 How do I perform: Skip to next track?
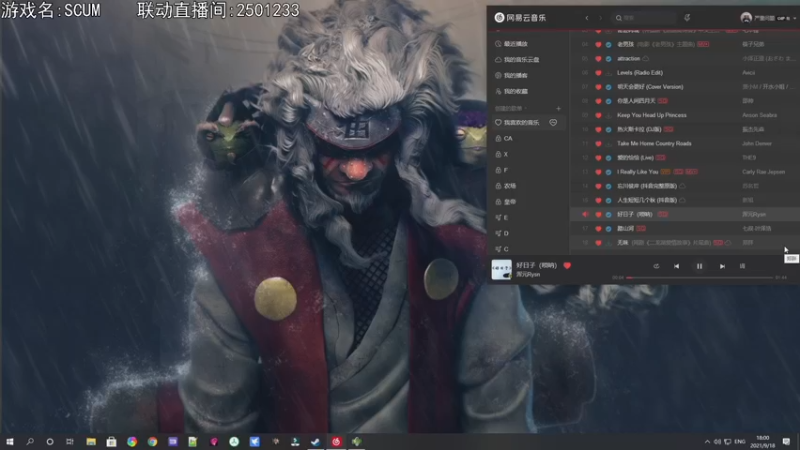pyautogui.click(x=722, y=266)
